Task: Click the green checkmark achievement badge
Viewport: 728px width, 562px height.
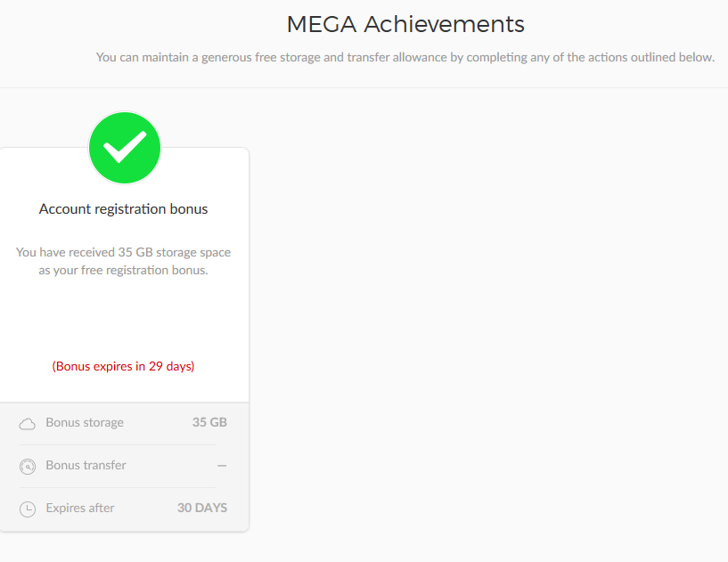Action: click(125, 148)
